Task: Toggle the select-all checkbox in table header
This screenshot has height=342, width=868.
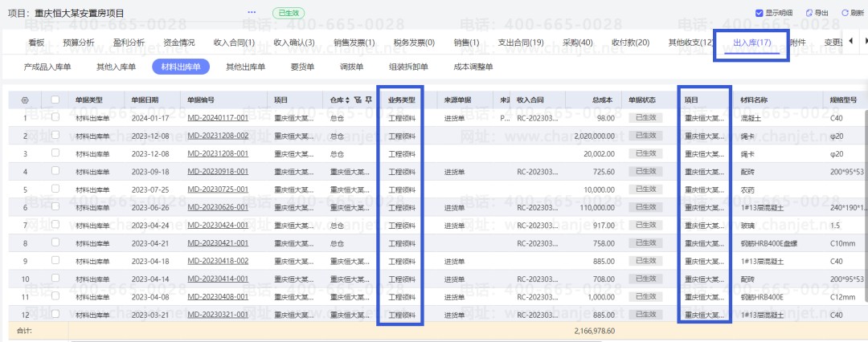Action: point(55,100)
